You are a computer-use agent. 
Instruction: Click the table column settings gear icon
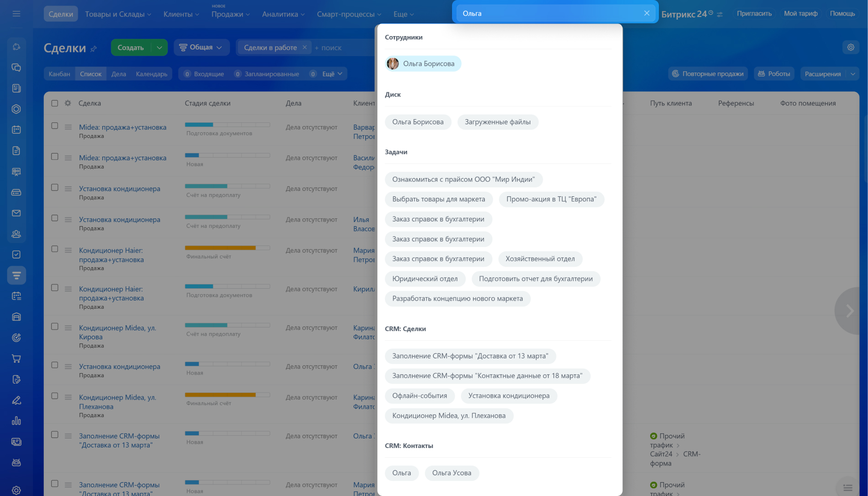coord(68,103)
